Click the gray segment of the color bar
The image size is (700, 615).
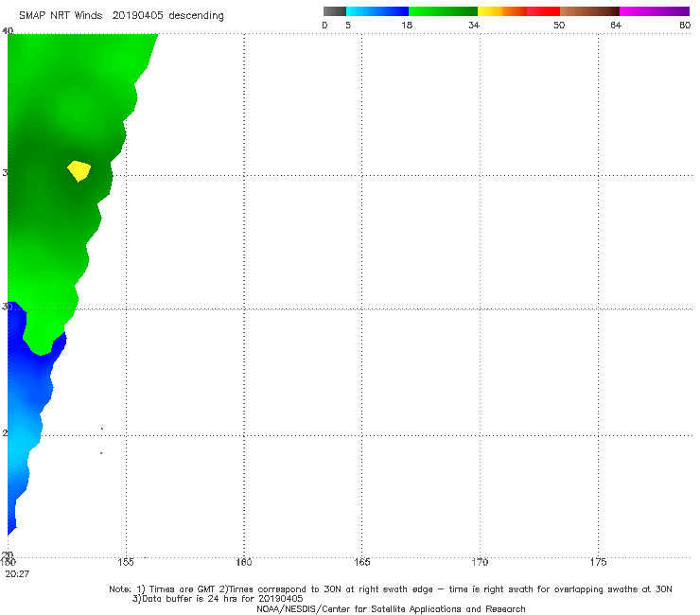click(335, 11)
